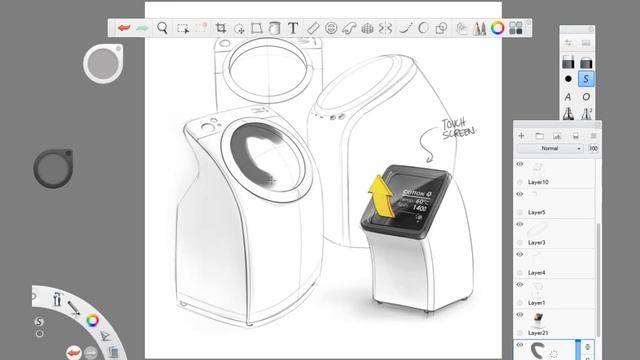
Task: Add an image layer
Action: click(557, 136)
